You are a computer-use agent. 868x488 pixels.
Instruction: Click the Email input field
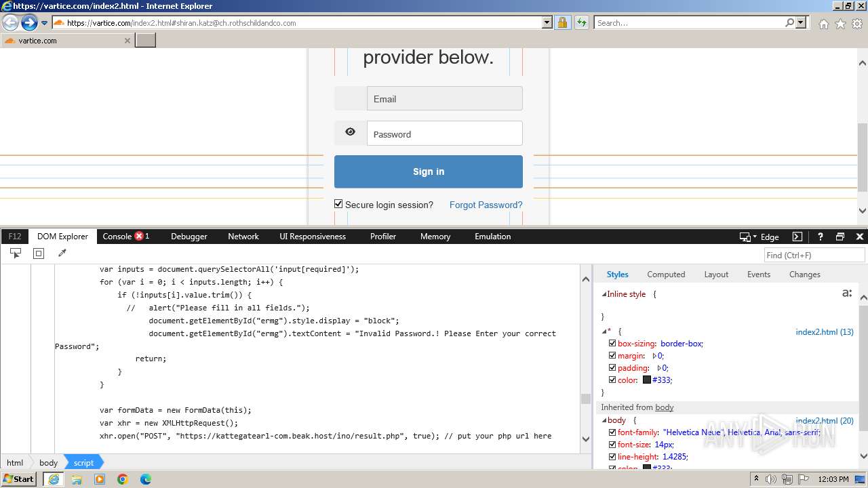pos(445,99)
